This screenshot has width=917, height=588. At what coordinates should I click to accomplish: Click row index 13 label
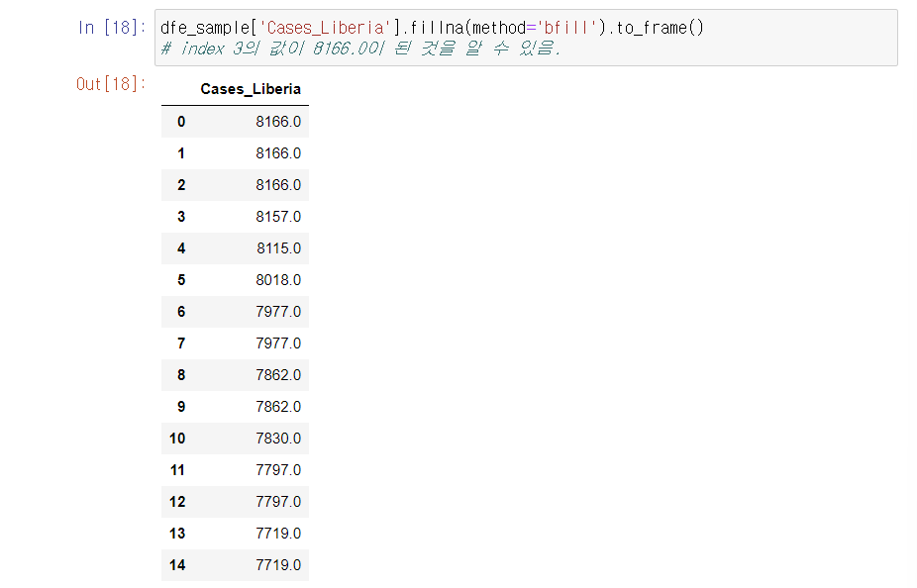[177, 533]
